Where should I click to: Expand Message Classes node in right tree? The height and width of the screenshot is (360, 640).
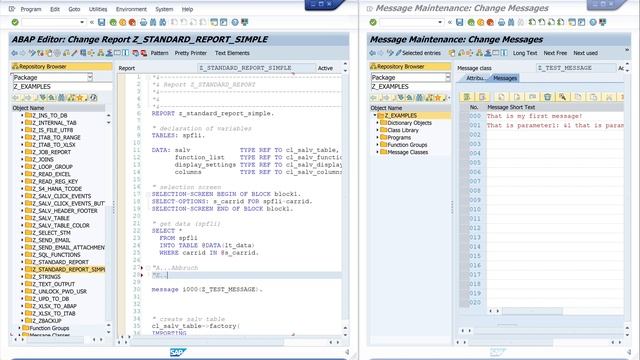click(378, 152)
